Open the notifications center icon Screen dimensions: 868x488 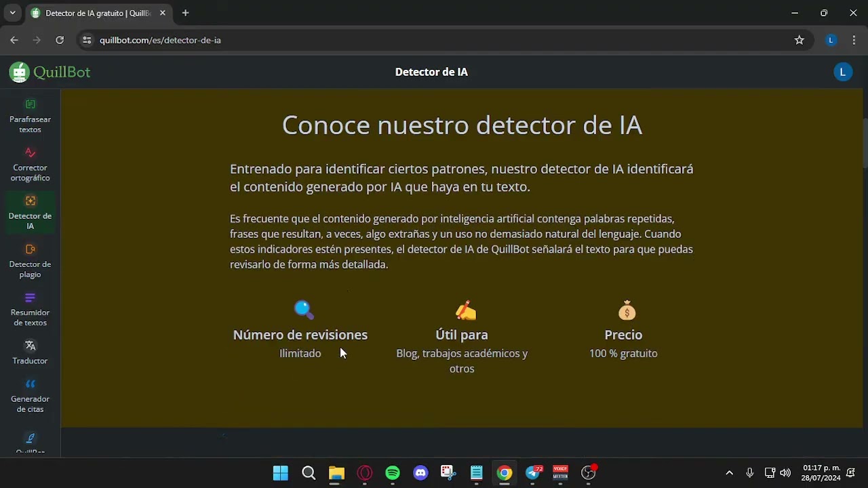tap(851, 473)
